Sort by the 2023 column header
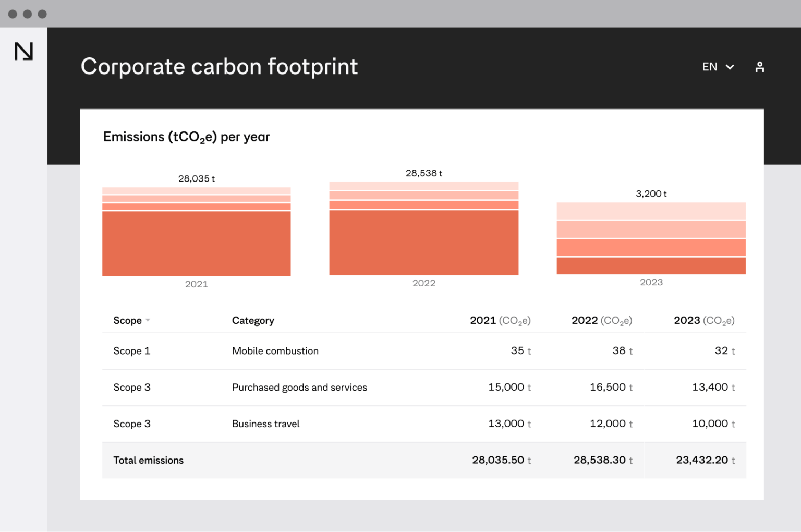The height and width of the screenshot is (532, 801). point(704,320)
